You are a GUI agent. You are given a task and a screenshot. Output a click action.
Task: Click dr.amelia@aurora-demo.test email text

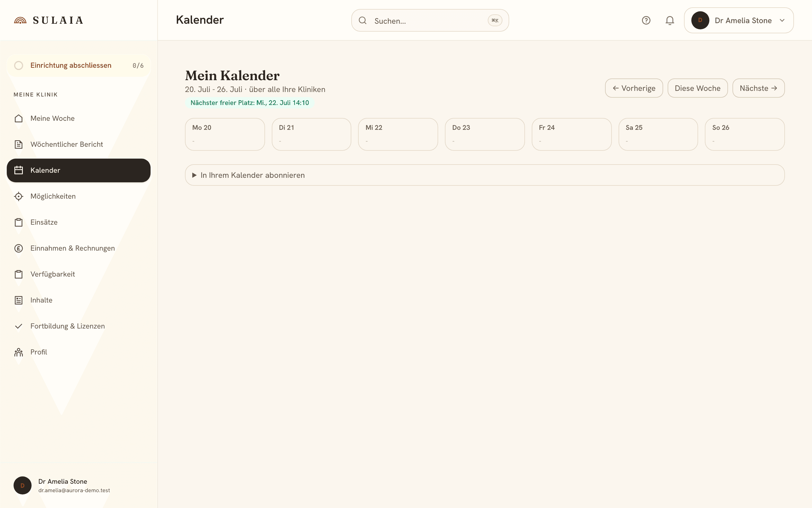tap(74, 491)
